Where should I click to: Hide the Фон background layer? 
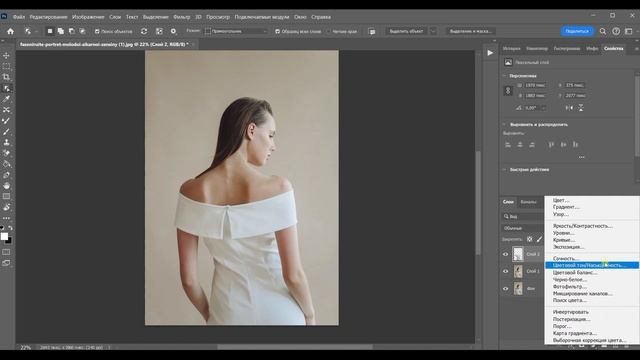coord(505,289)
